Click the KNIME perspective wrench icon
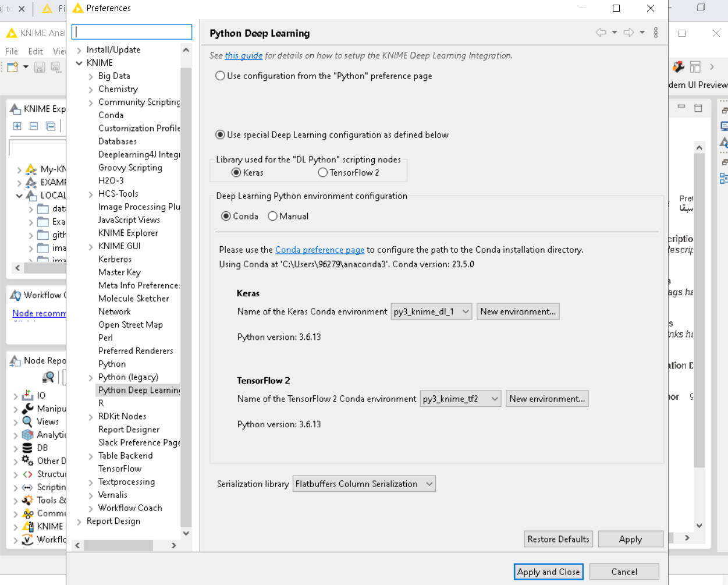Screen dimensions: 728x585 point(678,67)
